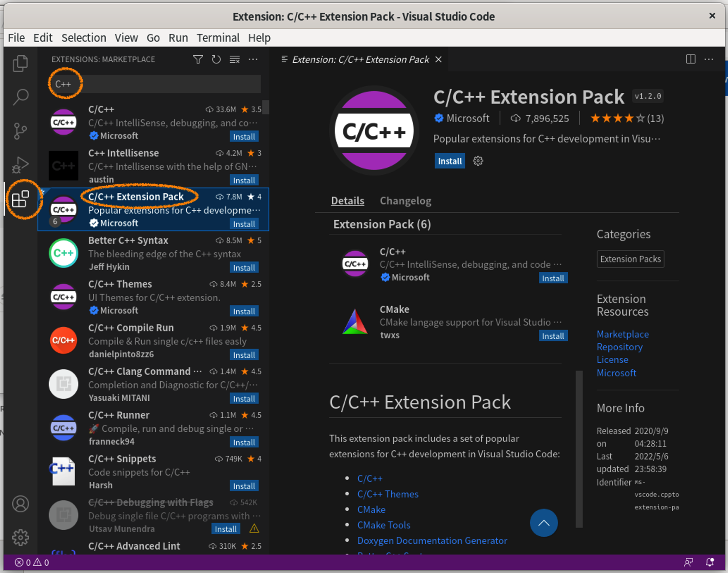Switch to the Changelog tab
The height and width of the screenshot is (573, 728).
point(405,201)
